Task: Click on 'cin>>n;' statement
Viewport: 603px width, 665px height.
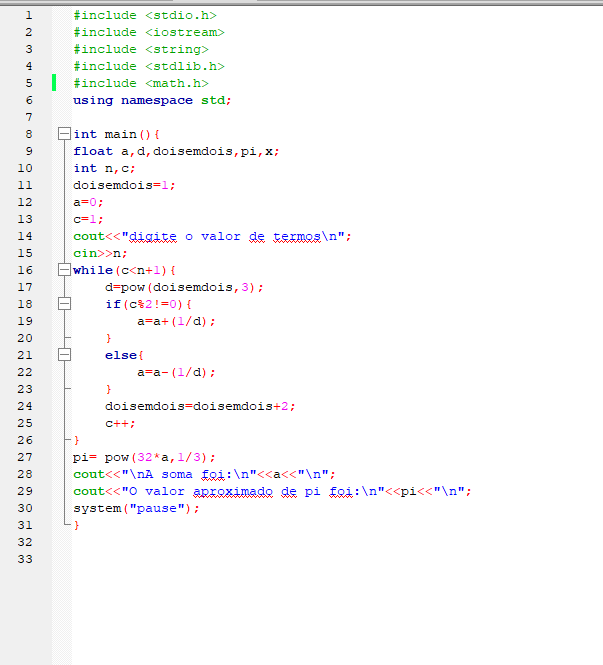Action: tap(100, 253)
